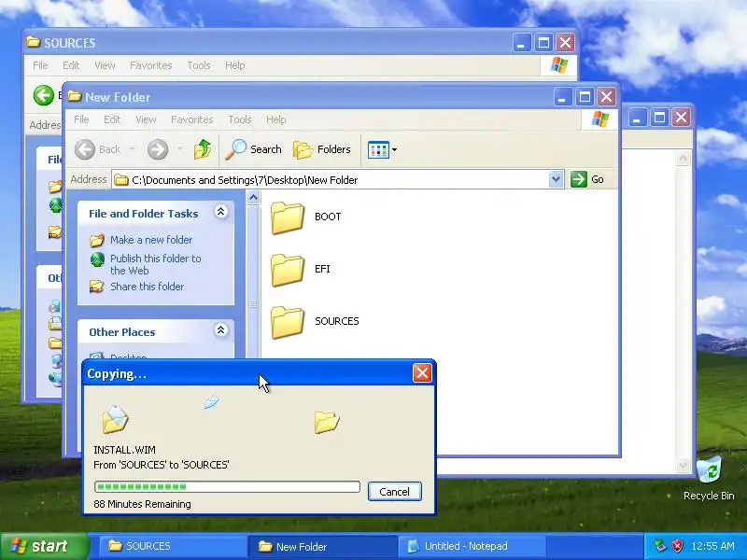Click the source folder icon in Copying dialog
747x560 pixels.
[x=115, y=419]
